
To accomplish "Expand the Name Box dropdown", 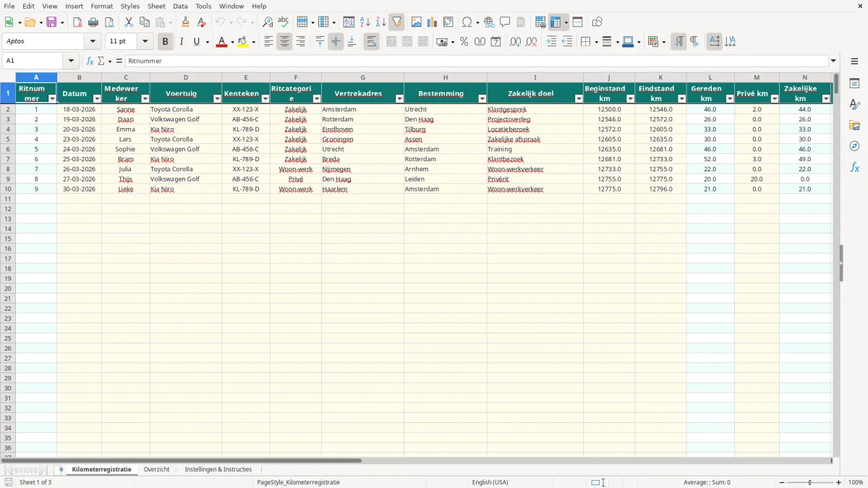I will coord(71,61).
